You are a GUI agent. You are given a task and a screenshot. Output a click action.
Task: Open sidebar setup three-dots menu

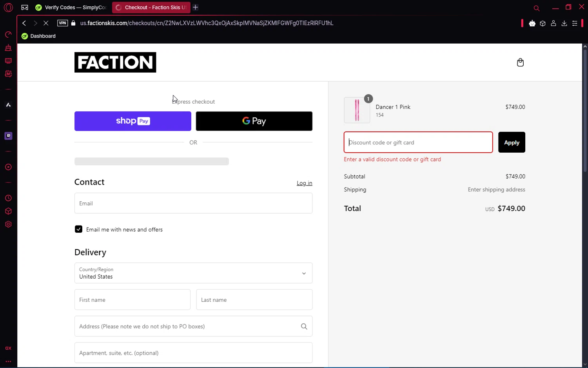pos(8,361)
